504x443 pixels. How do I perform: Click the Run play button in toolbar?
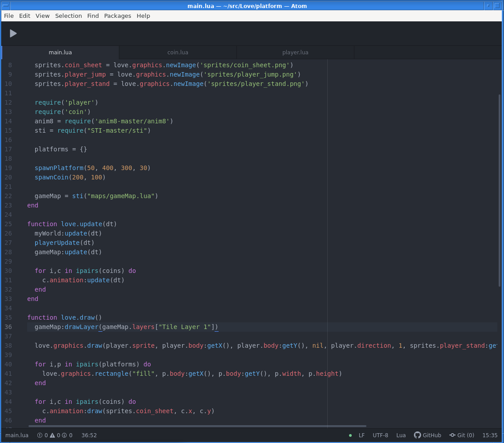(x=13, y=33)
